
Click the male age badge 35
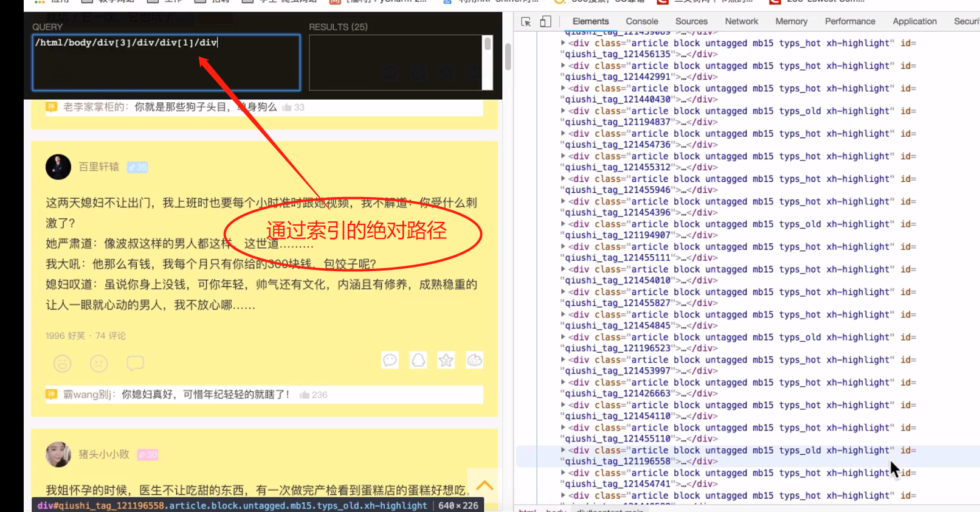click(x=137, y=167)
